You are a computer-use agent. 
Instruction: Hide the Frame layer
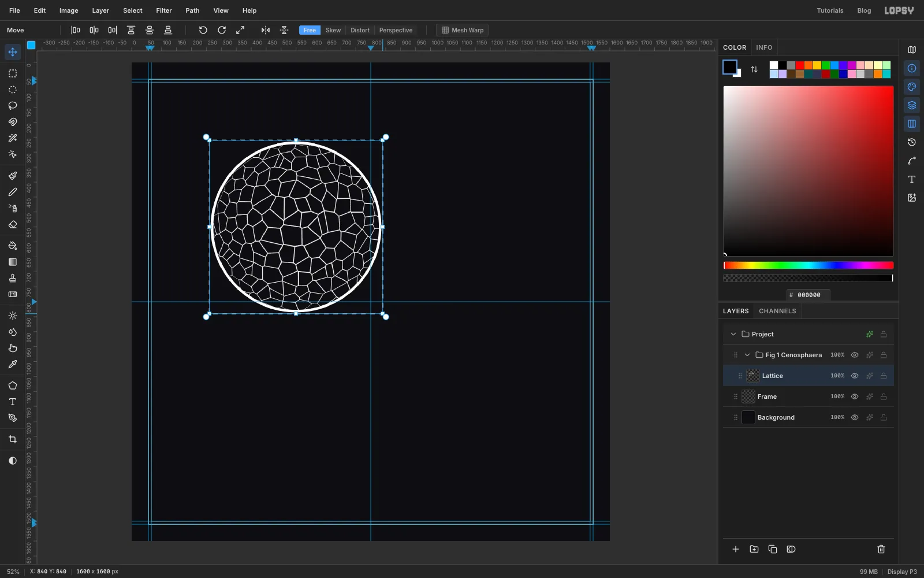[x=855, y=397]
